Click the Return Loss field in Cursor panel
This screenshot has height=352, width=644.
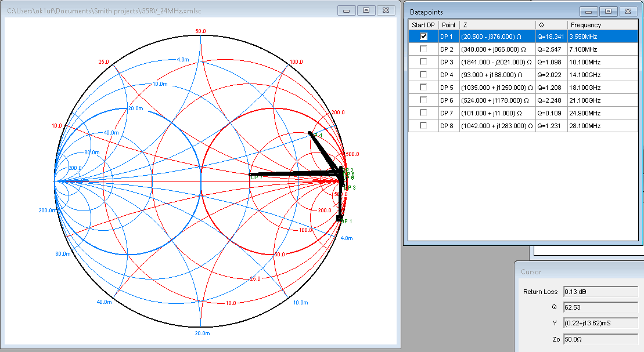pyautogui.click(x=600, y=292)
